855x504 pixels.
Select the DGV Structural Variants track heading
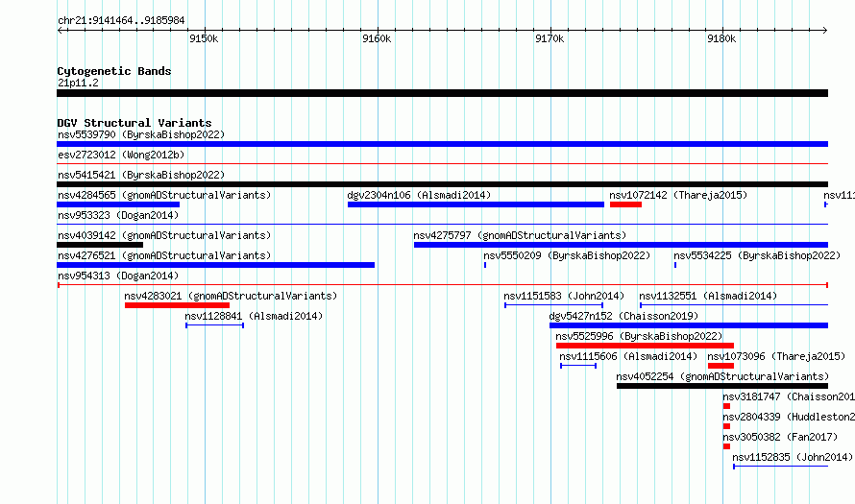134,123
